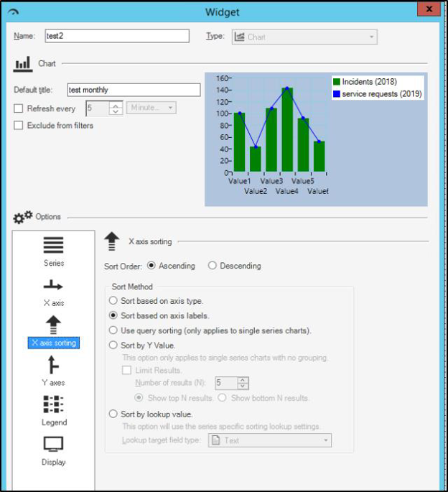448x492 pixels.
Task: Click the Chart section bar-graph icon
Action: click(x=23, y=64)
